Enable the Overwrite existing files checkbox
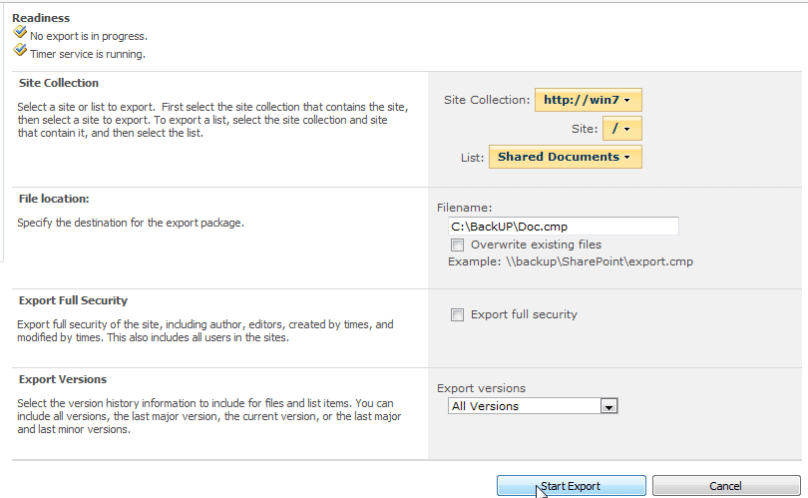 coord(457,244)
